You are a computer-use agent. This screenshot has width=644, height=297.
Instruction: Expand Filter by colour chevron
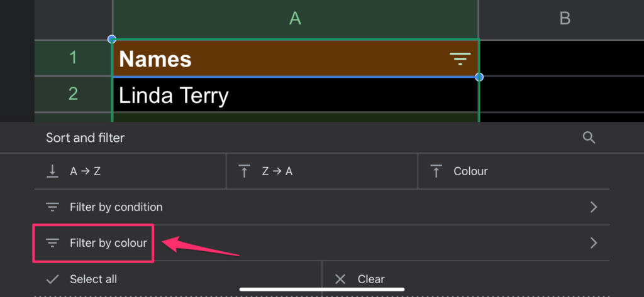594,243
